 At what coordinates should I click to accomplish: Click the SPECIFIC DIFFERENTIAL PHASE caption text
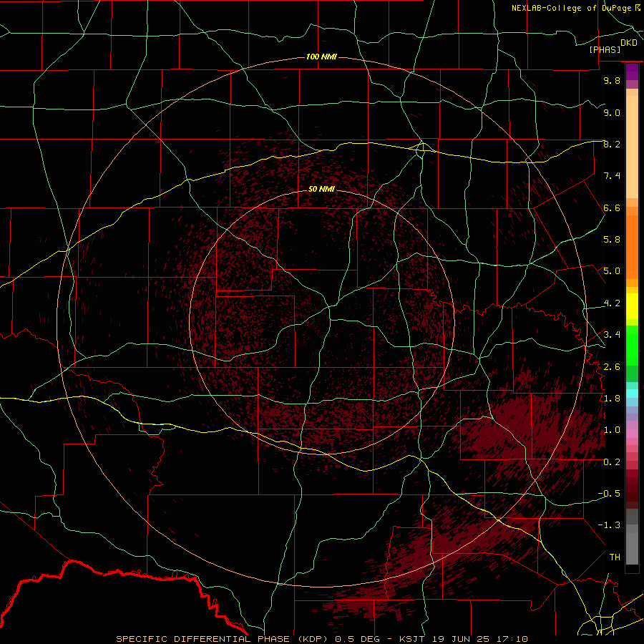pos(203,639)
